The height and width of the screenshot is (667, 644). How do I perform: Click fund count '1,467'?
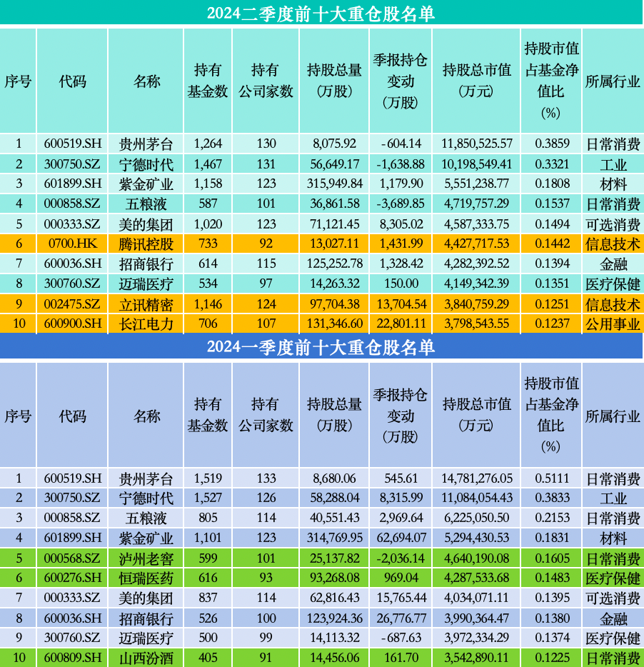click(x=208, y=164)
